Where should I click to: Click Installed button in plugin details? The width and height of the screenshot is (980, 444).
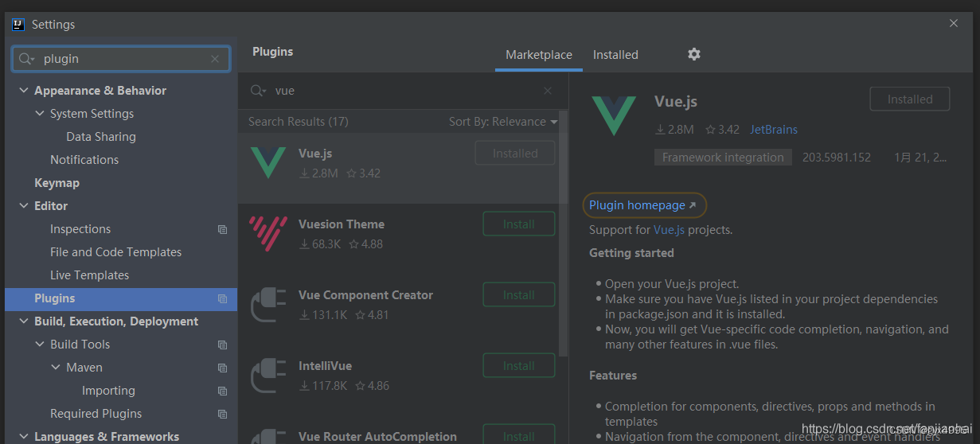click(x=910, y=99)
